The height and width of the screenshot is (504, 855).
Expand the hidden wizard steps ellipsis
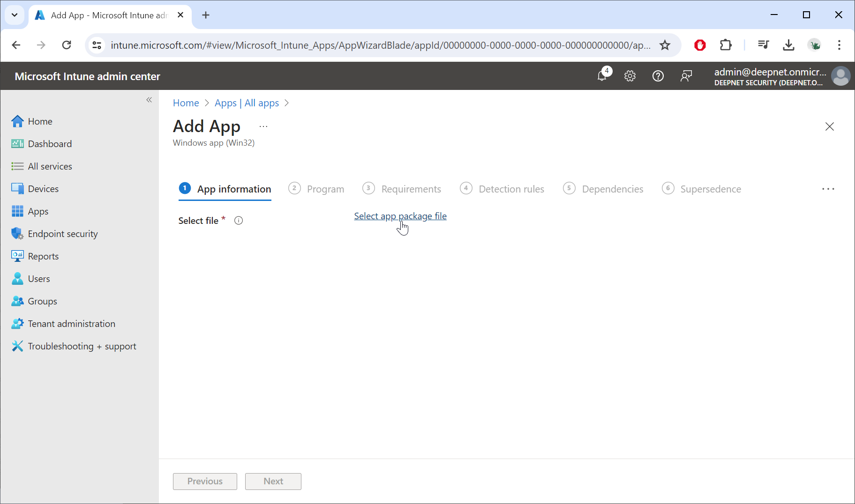pyautogui.click(x=828, y=189)
